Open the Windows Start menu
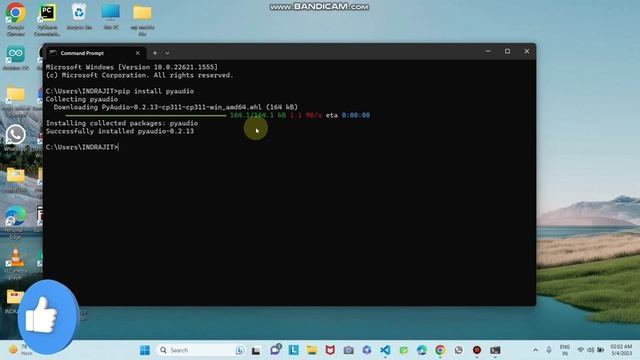Viewport: 640px width, 360px height. (144, 350)
